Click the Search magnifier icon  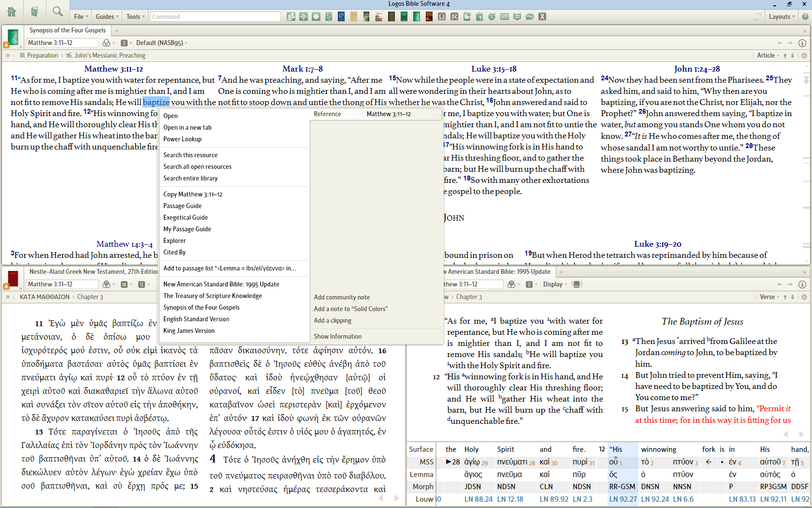click(58, 12)
